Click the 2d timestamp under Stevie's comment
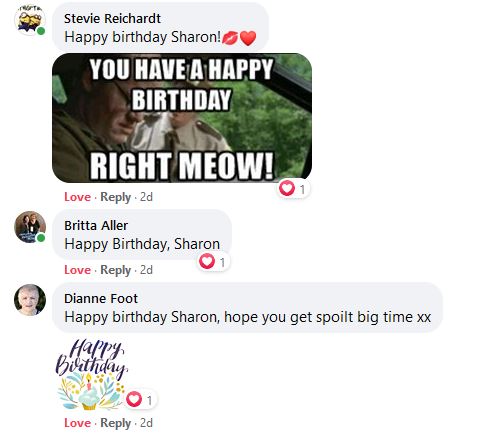The height and width of the screenshot is (435, 498). [146, 197]
